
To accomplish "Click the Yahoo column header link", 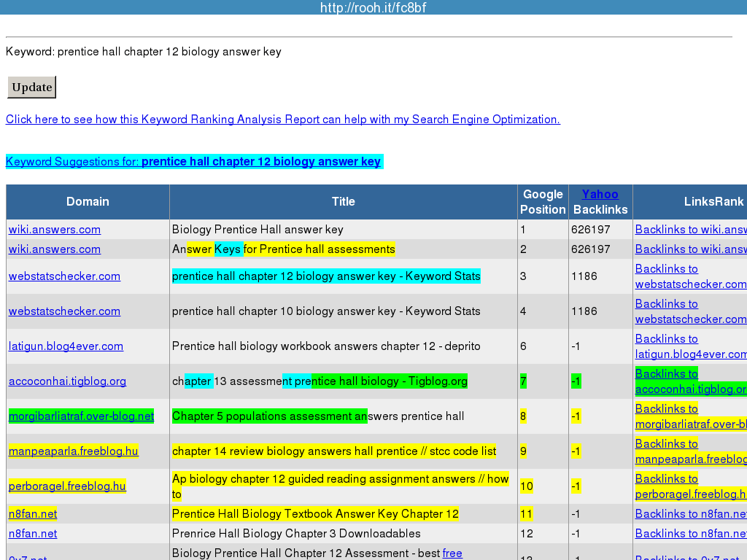I will point(600,194).
